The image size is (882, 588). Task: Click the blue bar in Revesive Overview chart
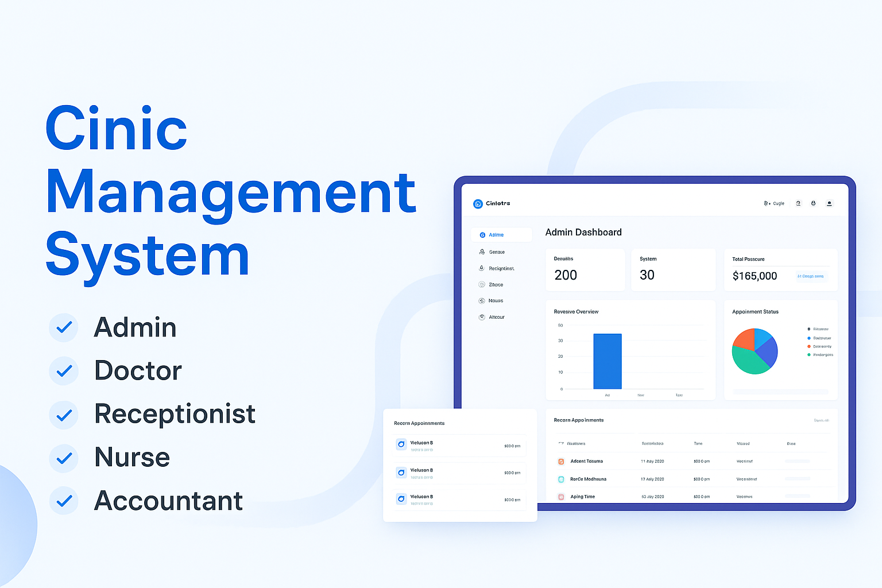point(607,361)
